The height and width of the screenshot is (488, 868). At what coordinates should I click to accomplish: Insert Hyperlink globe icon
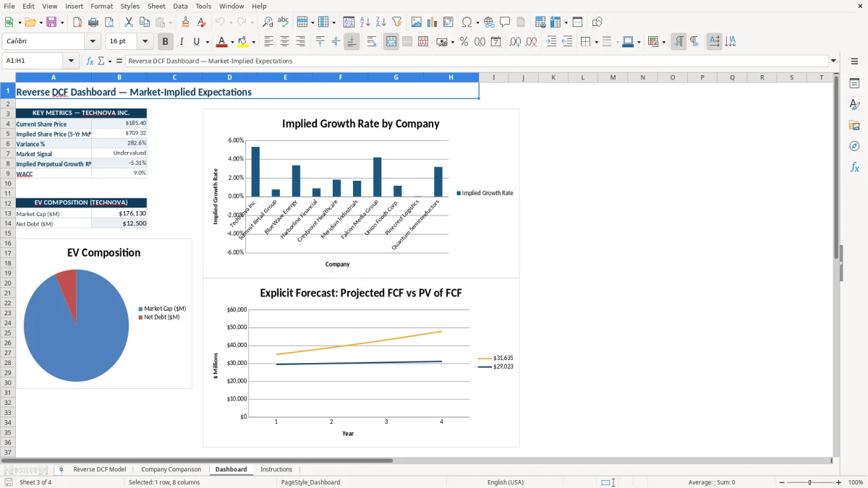coord(490,22)
